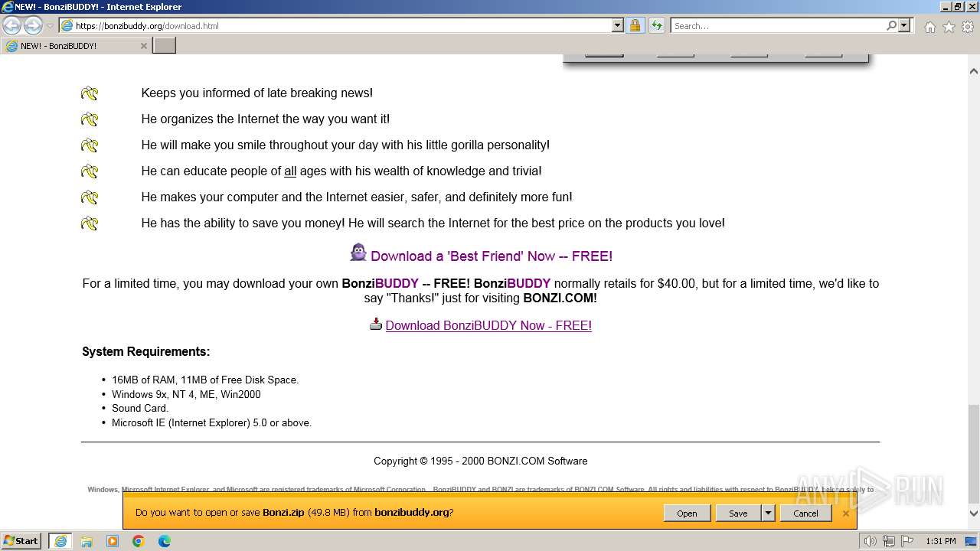
Task: Click Internet Explorer taskbar icon
Action: [x=60, y=541]
